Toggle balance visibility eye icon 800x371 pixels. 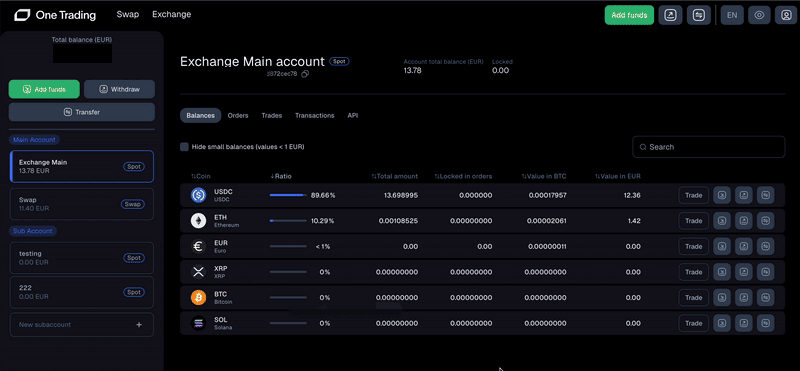pos(759,15)
